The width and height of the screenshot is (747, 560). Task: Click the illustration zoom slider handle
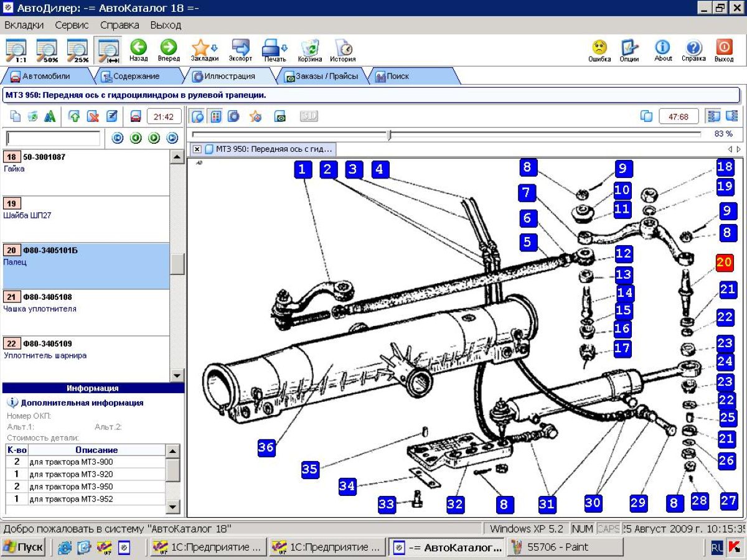click(390, 134)
